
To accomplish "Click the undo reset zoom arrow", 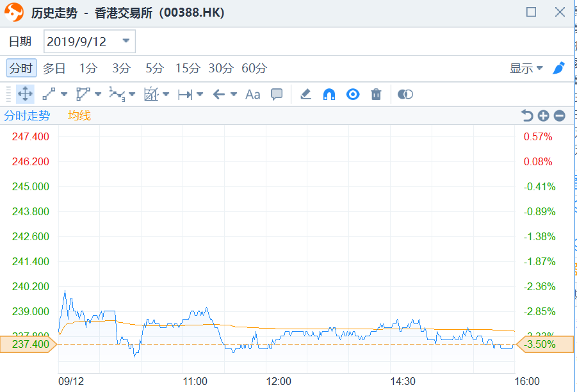I will click(527, 115).
